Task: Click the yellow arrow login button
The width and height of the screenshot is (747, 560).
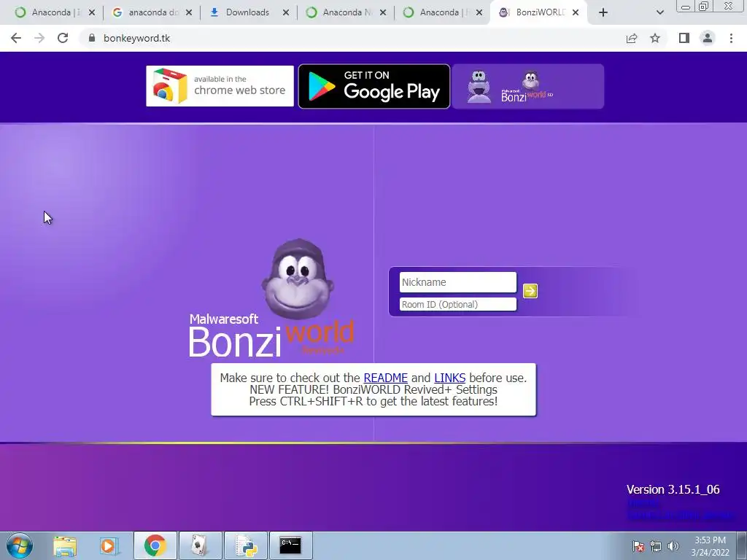Action: point(530,291)
